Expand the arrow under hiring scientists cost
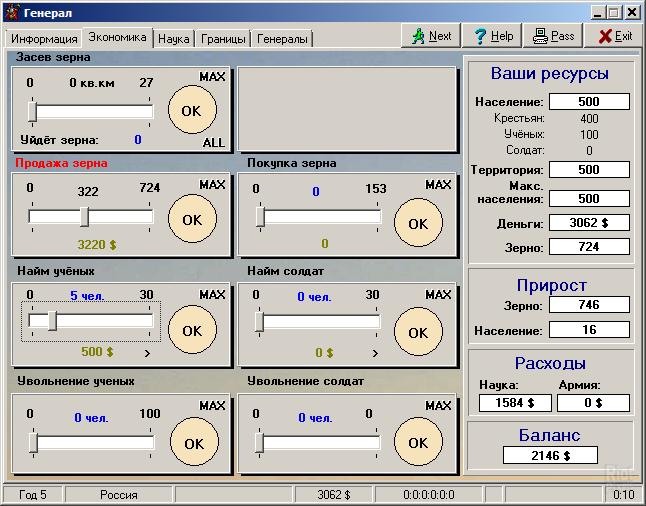 coord(147,353)
